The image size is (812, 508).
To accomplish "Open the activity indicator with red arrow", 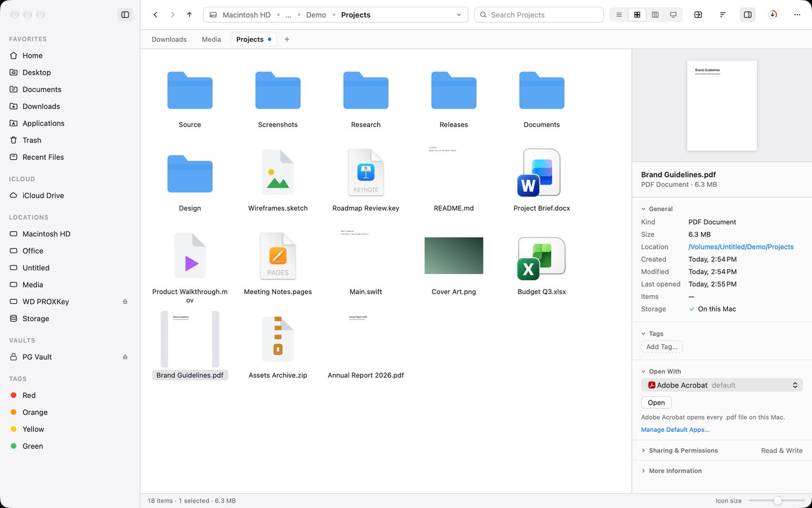I will pos(773,15).
